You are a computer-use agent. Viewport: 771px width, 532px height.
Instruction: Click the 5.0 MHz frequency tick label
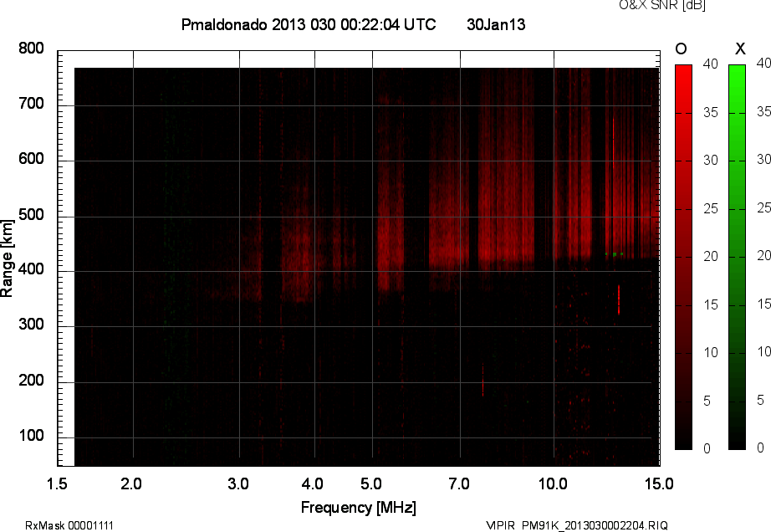point(371,483)
